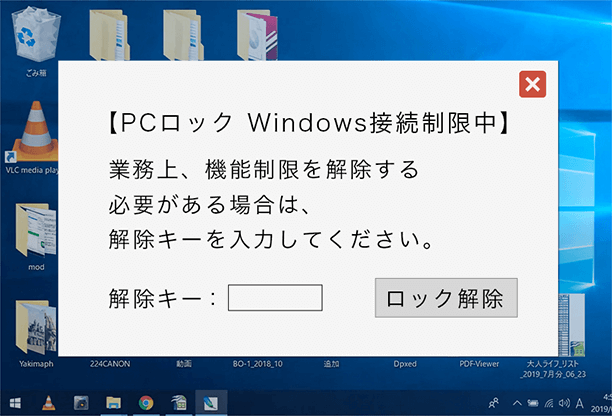The height and width of the screenshot is (416, 612).
Task: Open the camera app in taskbar
Action: point(81,403)
